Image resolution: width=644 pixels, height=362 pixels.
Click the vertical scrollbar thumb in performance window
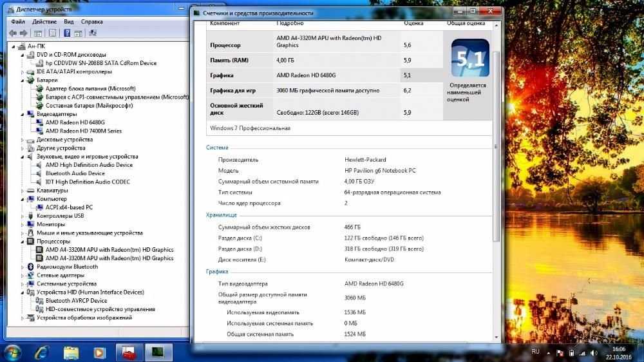click(496, 147)
